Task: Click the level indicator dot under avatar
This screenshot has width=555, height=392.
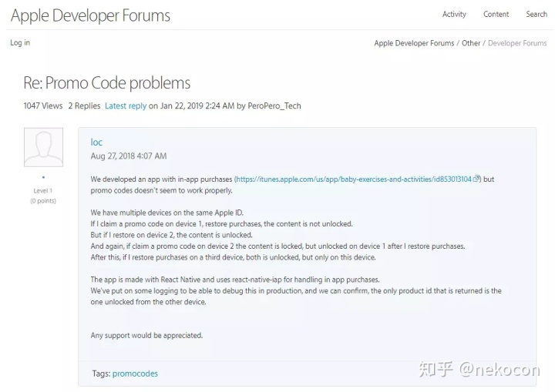Action: 43,177
